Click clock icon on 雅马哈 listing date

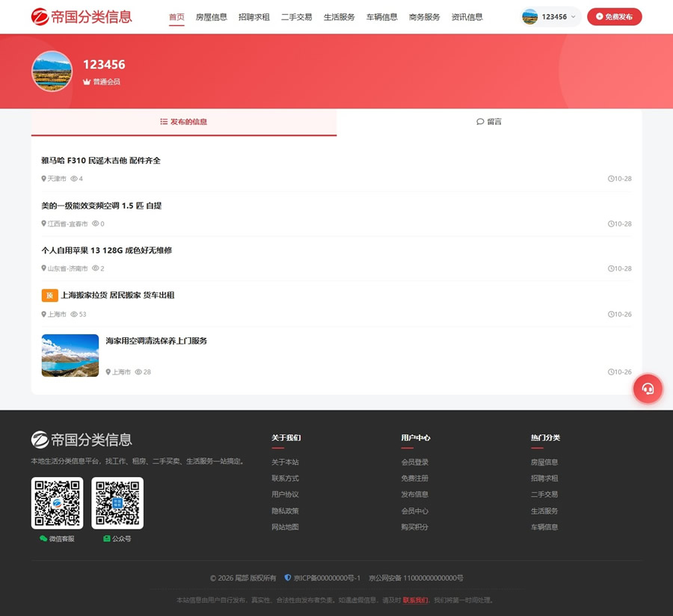611,179
